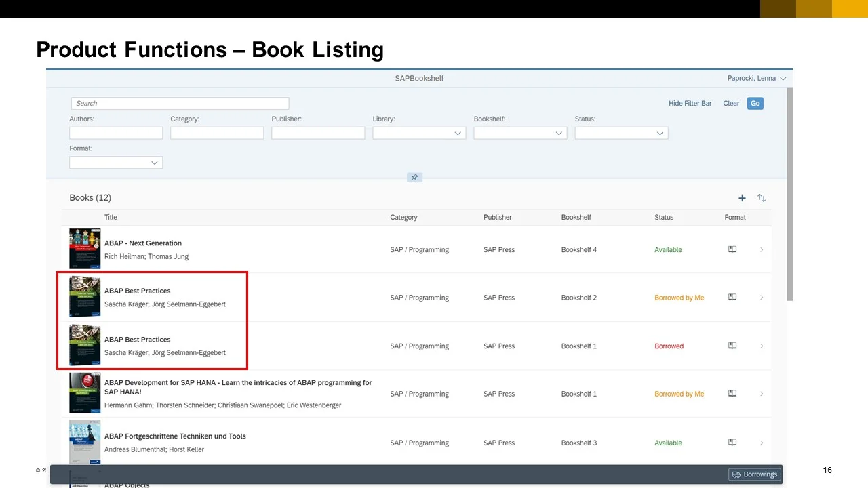Click the Bookshelf column header

click(x=576, y=217)
